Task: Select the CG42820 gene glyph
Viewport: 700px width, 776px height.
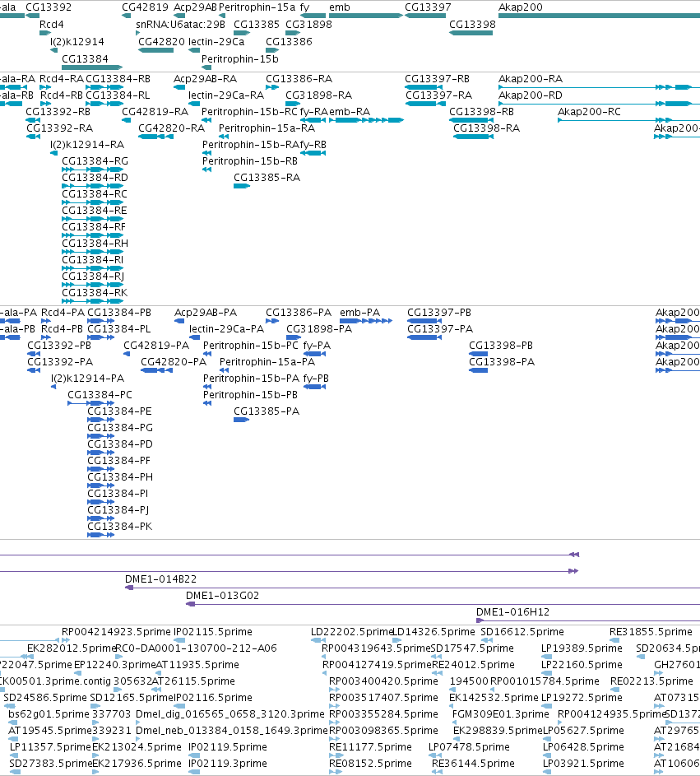Action: (x=155, y=50)
